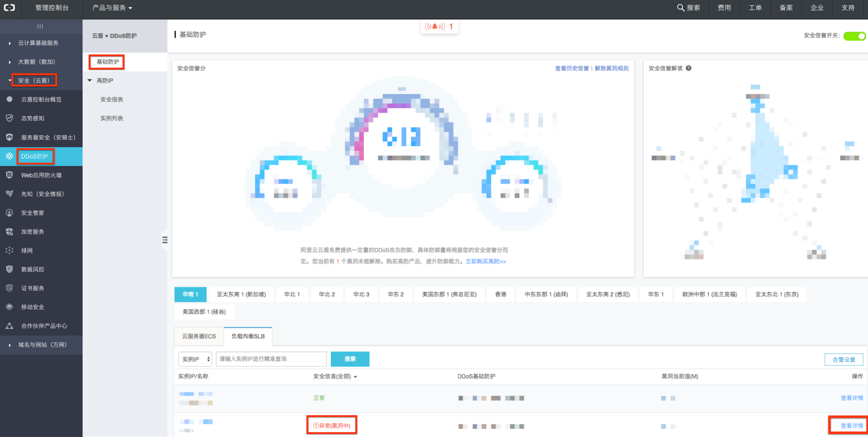Click the alarm bell notification badge

440,27
